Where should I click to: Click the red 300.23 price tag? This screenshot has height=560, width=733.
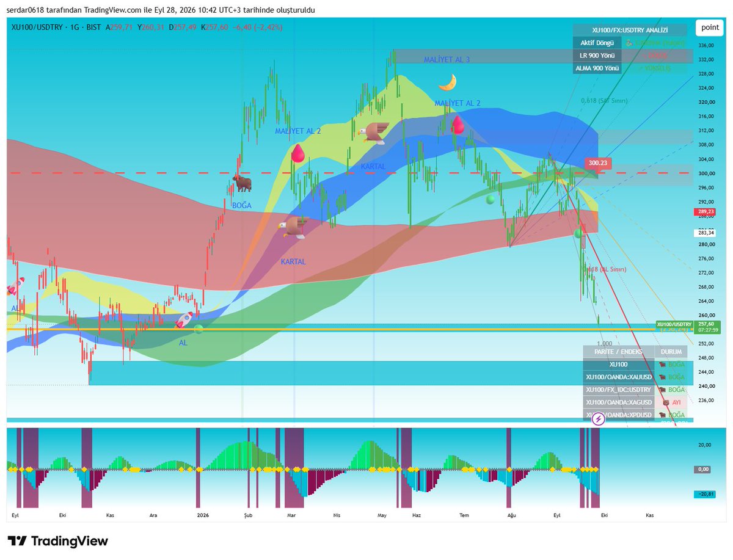click(599, 163)
